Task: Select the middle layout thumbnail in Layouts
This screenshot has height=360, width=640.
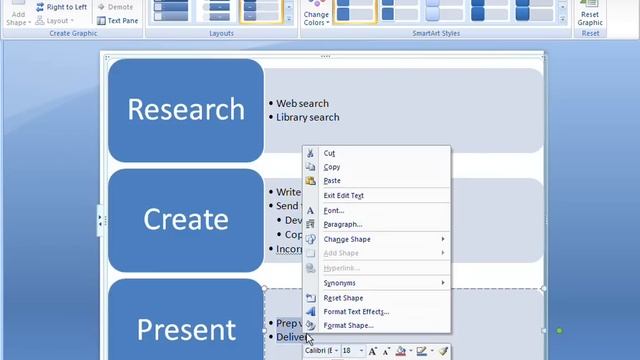Action: [x=216, y=11]
